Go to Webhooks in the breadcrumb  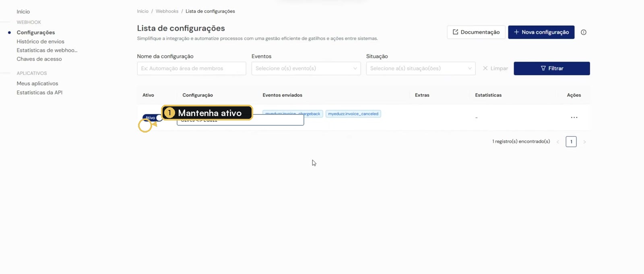167,11
